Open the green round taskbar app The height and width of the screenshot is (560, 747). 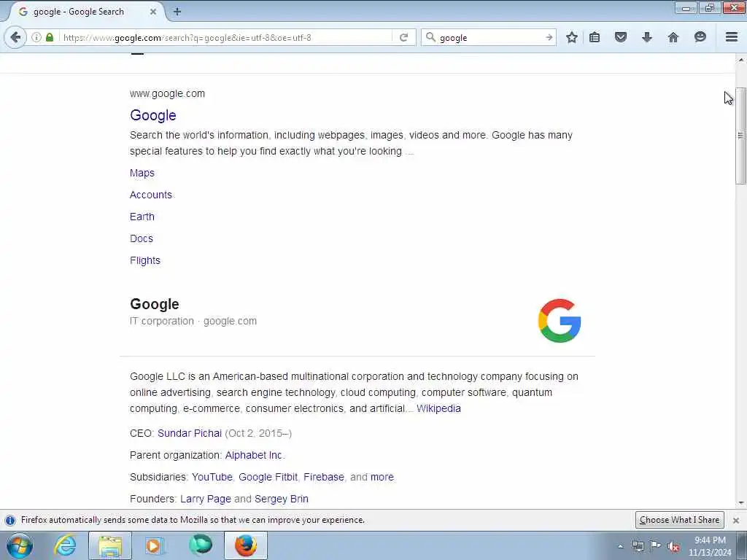tap(200, 545)
